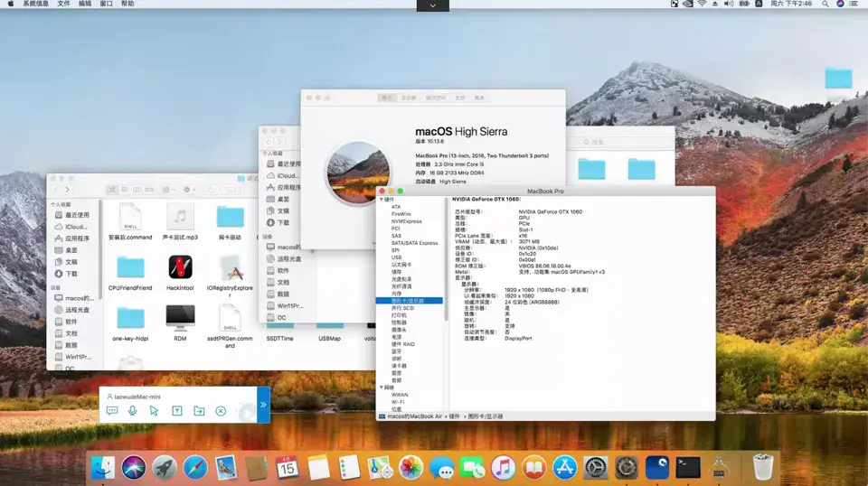Open Maps icon in the Dock
This screenshot has width=868, height=486.
(x=381, y=468)
